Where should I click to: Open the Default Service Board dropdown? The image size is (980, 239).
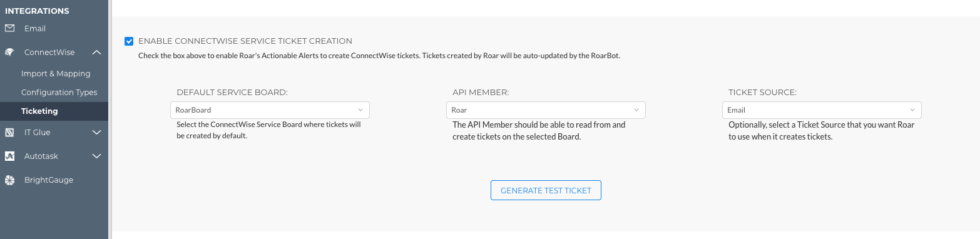pos(270,110)
